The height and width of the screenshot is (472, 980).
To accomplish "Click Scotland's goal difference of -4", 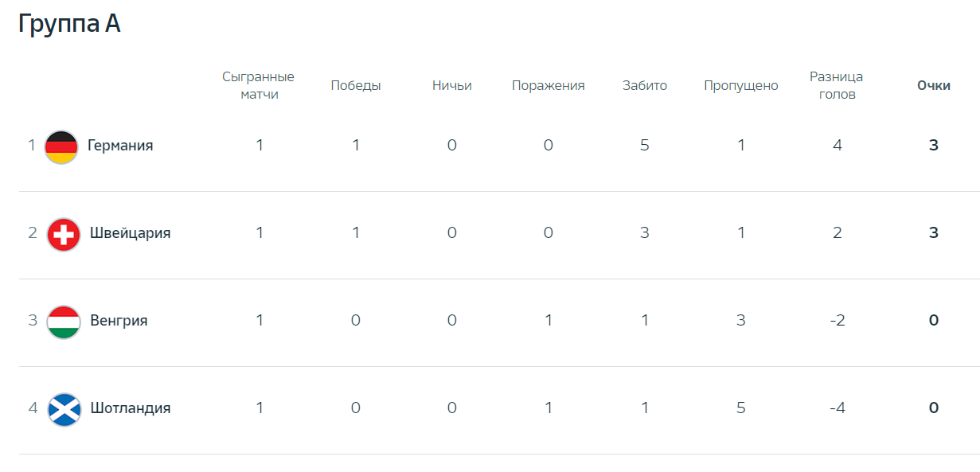I will (x=837, y=408).
